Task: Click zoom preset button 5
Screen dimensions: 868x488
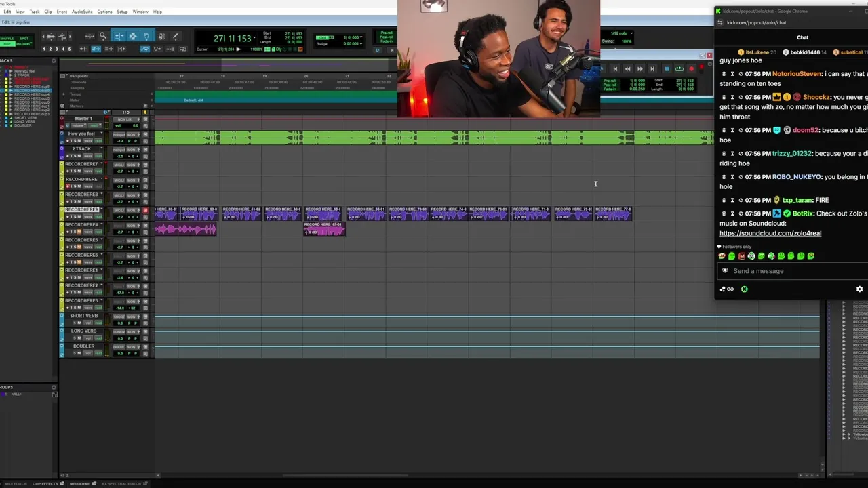Action: click(x=69, y=49)
